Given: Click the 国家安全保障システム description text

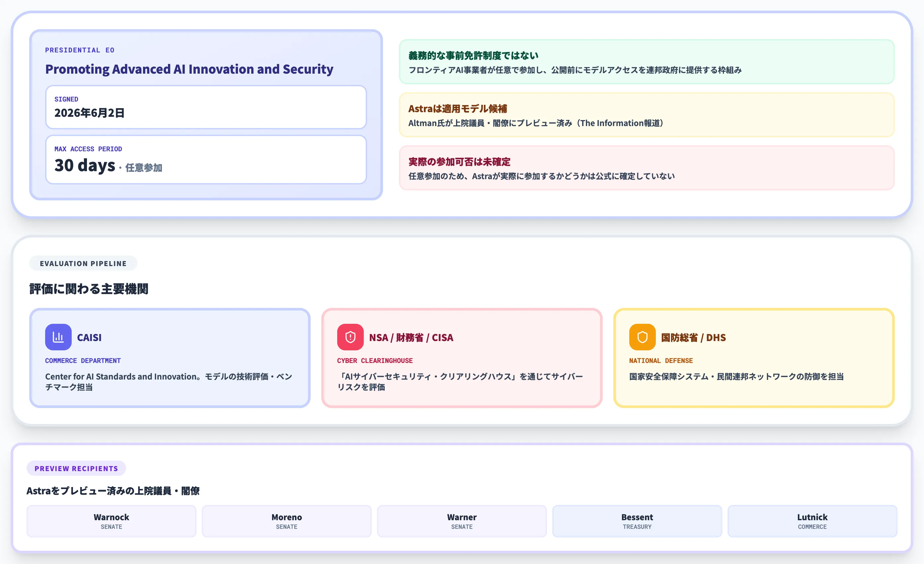Looking at the screenshot, I should pyautogui.click(x=736, y=376).
